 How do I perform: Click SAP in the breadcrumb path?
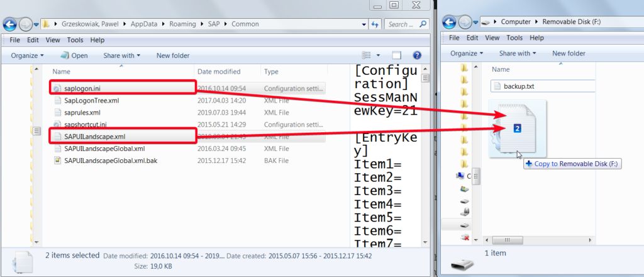[x=214, y=25]
